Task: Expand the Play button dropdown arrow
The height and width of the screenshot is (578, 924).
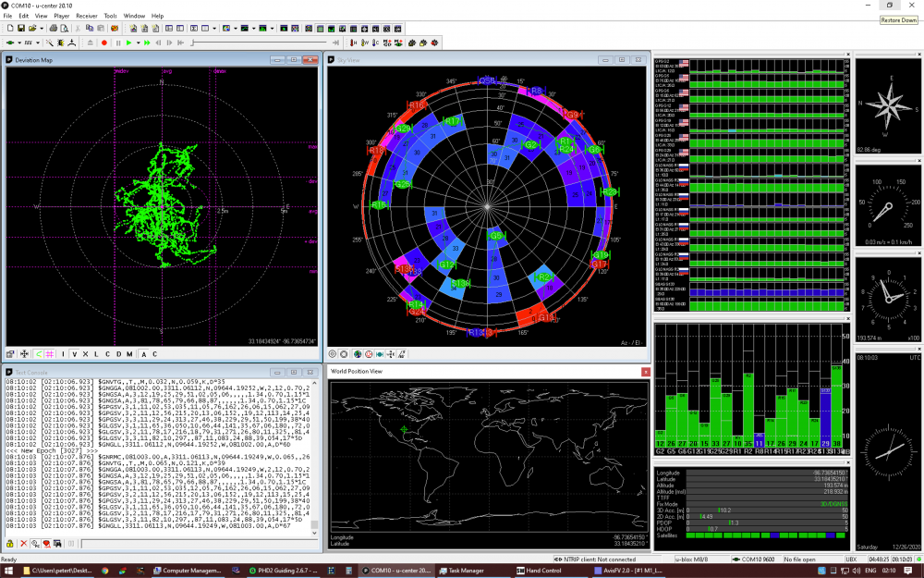Action: 138,43
